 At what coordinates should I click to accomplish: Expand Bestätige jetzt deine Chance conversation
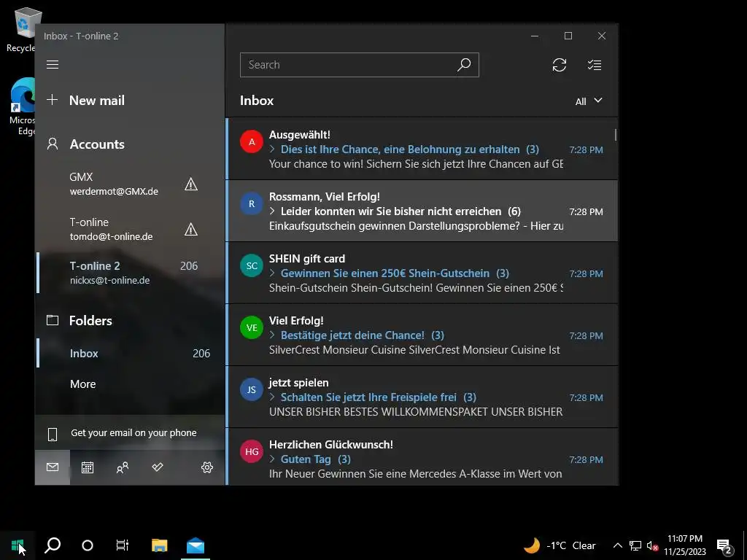point(272,335)
